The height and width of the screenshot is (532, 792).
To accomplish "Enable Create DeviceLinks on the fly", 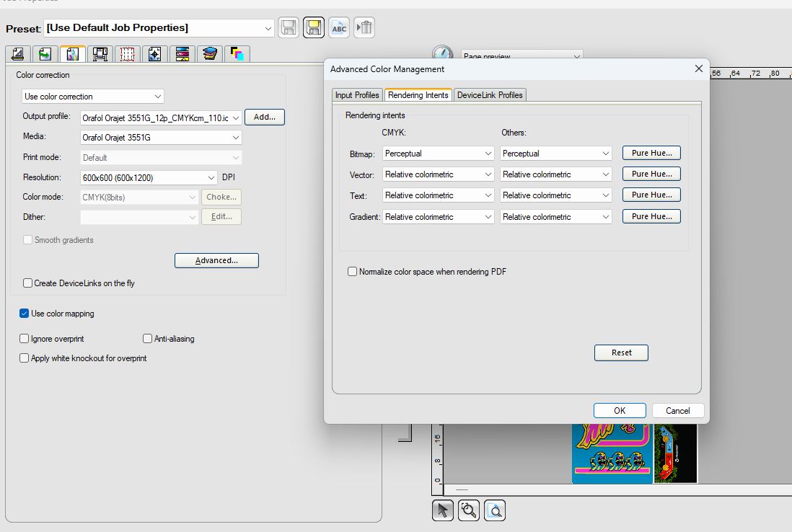I will (28, 283).
